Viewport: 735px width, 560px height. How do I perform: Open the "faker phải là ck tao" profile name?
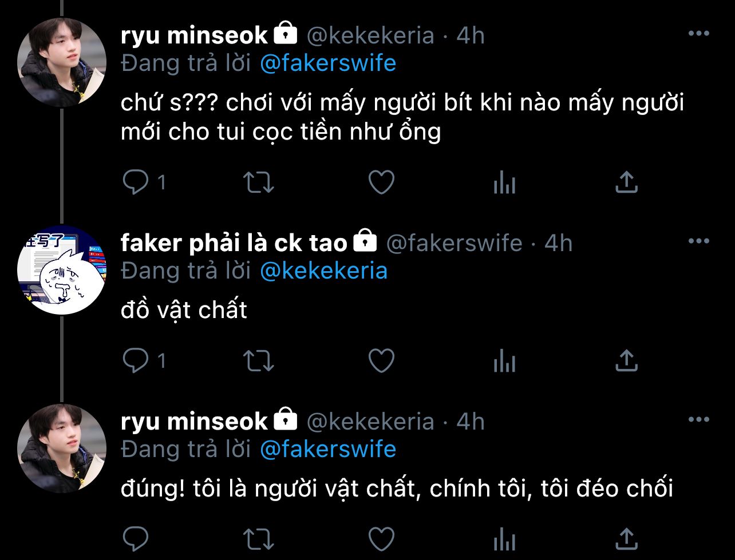click(x=234, y=243)
